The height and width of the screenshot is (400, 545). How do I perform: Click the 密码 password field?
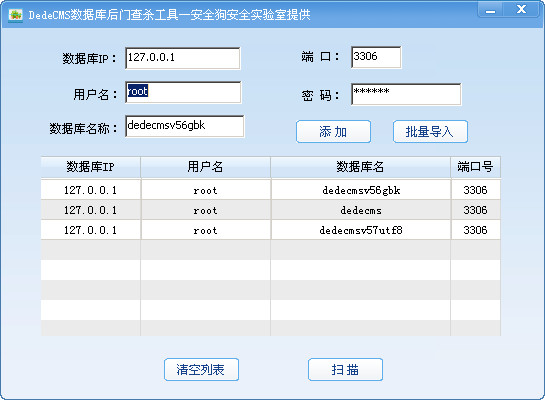(406, 94)
